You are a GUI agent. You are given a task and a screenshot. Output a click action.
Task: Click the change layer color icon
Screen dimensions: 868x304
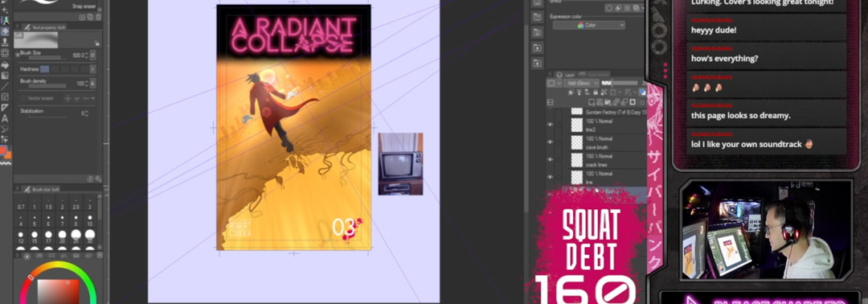pyautogui.click(x=642, y=92)
